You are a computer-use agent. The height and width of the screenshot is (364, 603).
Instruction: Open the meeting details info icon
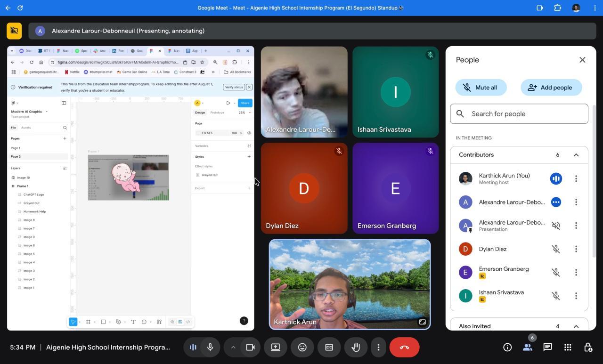point(507,348)
